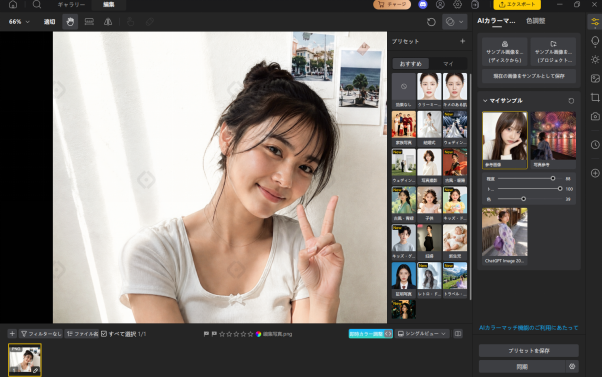Open the Discord icon in top bar
Screen dimensions: 602x378
[423, 5]
